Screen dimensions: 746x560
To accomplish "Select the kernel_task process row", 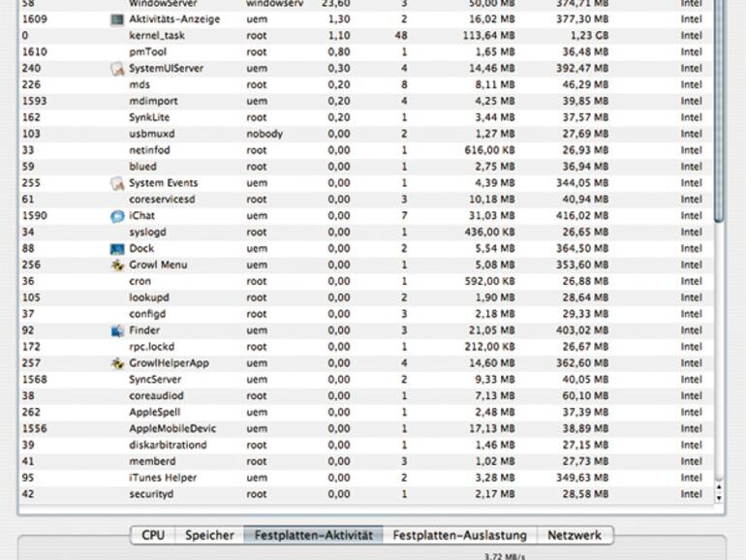I will (365, 36).
